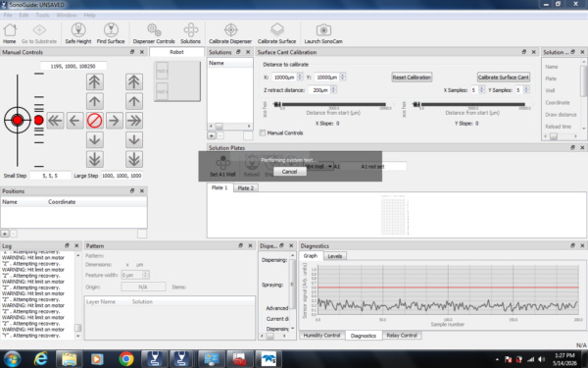Move robot to Safe Height
This screenshot has width=588, height=368.
[x=78, y=33]
